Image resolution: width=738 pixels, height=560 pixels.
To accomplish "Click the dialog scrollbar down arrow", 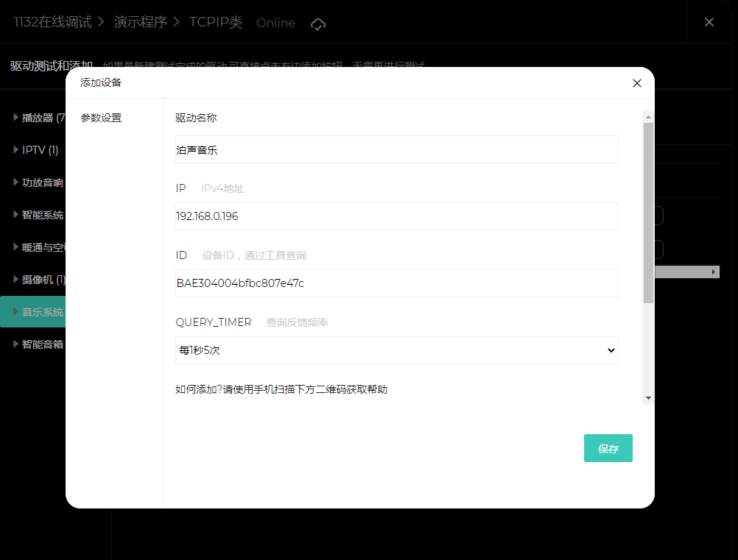I will pos(649,398).
